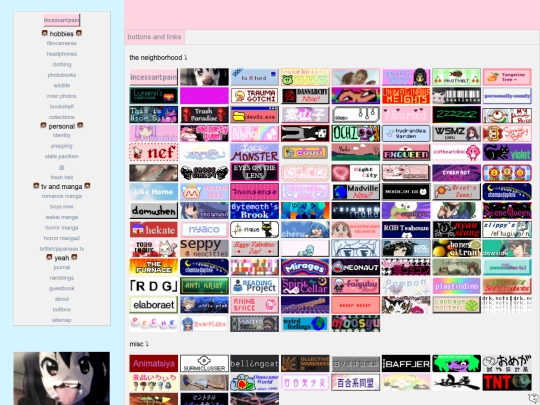Viewport: 540px width, 405px height.
Task: Click the hydrangea garden button
Action: point(406,134)
